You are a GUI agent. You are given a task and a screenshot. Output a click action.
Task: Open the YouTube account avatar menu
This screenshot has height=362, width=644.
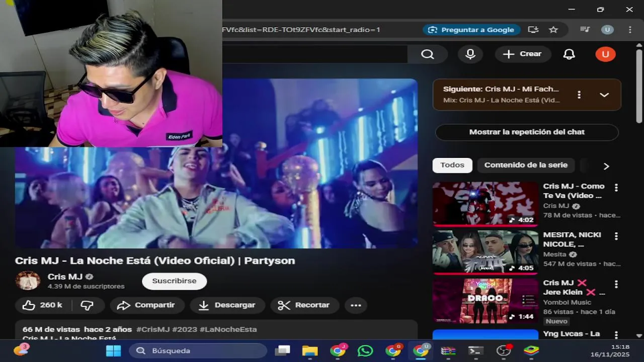(605, 54)
